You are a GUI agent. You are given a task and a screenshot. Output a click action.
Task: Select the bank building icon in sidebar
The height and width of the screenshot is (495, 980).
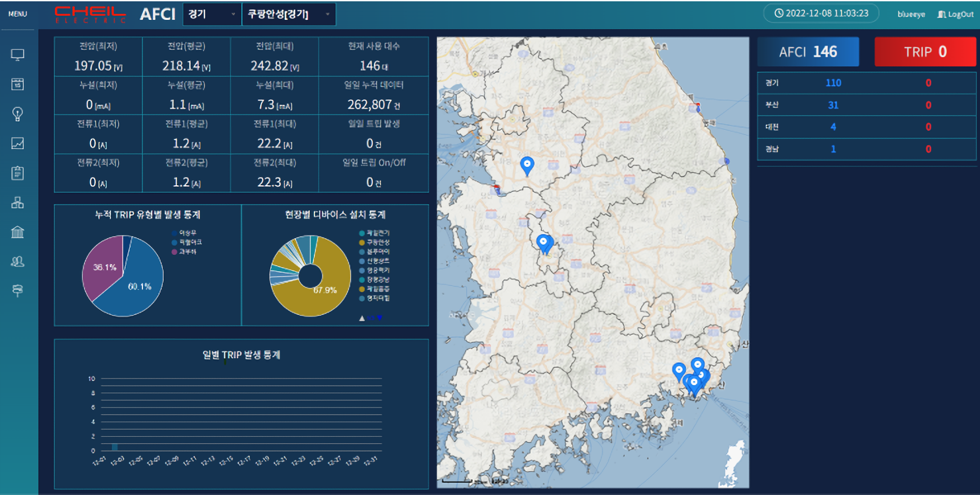pyautogui.click(x=18, y=232)
